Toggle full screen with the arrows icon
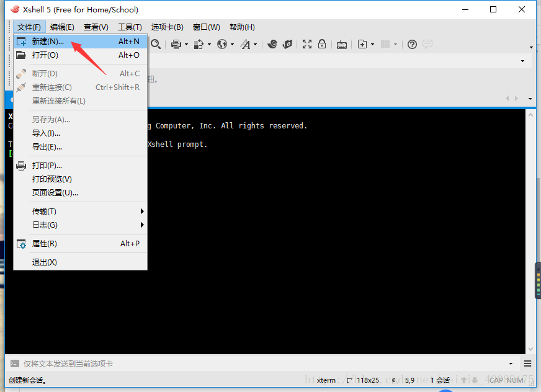 (x=307, y=44)
